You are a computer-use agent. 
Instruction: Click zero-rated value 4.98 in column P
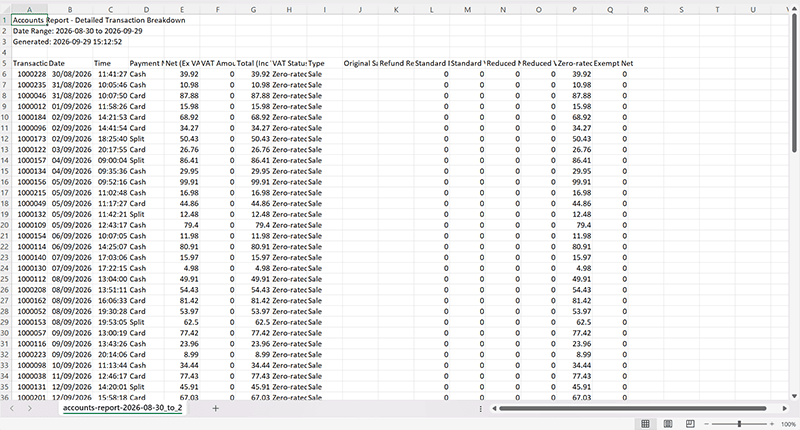574,268
